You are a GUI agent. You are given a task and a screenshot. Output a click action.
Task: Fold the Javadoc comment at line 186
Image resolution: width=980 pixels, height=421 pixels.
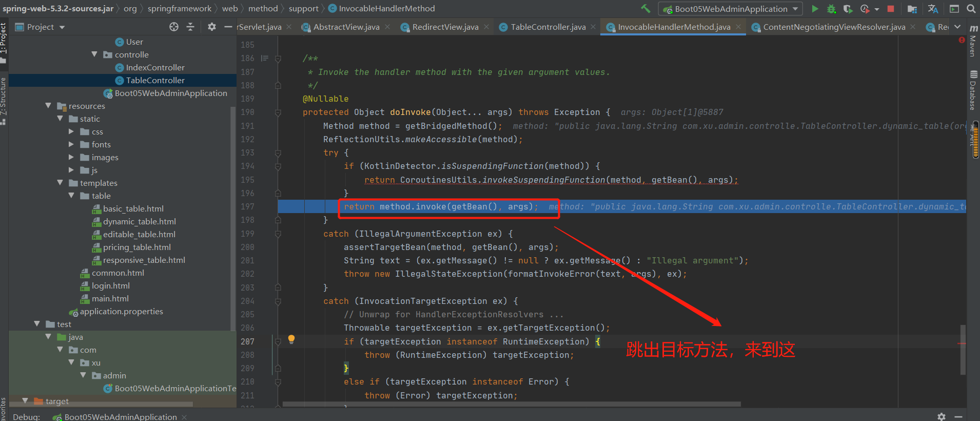[x=278, y=59]
